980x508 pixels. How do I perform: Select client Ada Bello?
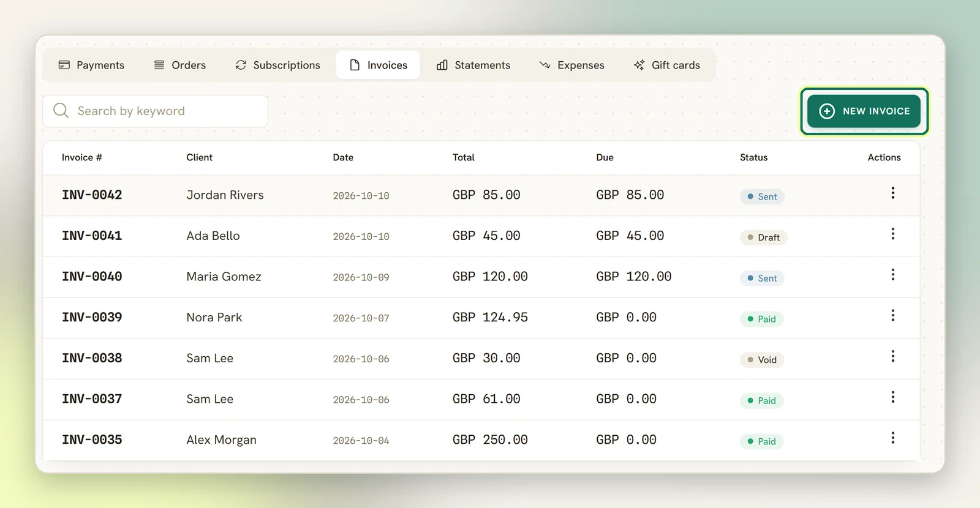point(213,236)
